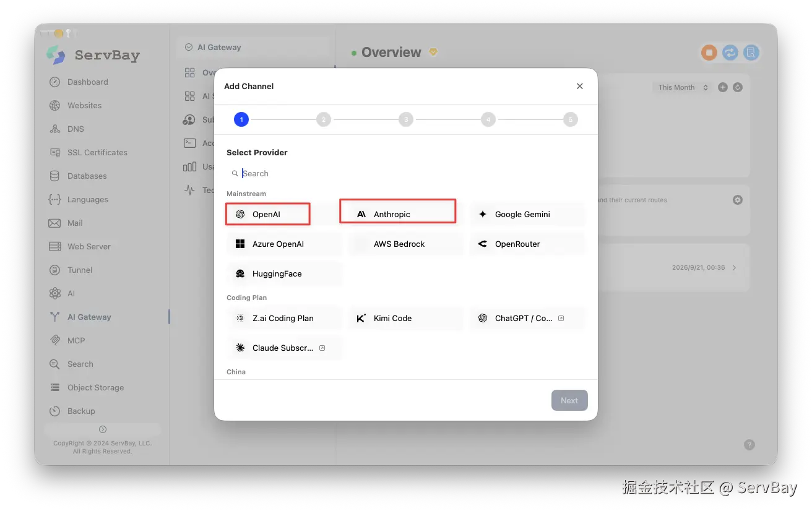The width and height of the screenshot is (812, 511).
Task: Focus the provider Search field
Action: click(x=406, y=173)
